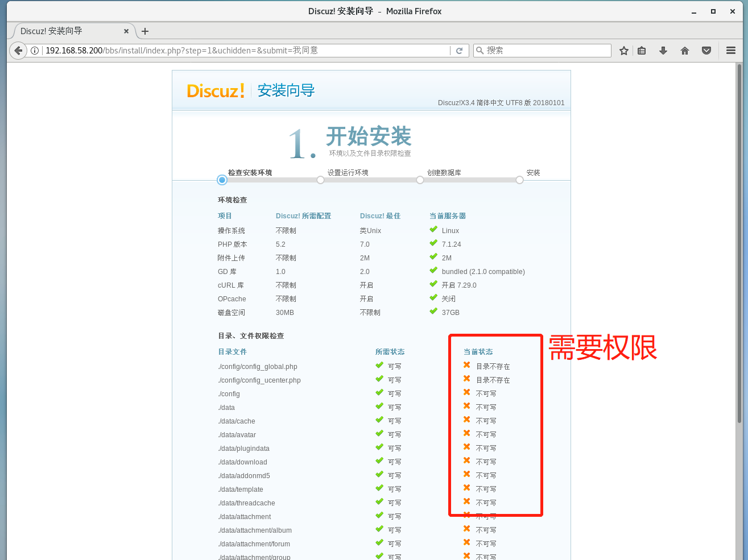Save this page to Pocket
Viewport: 748px width, 560px height.
[706, 51]
